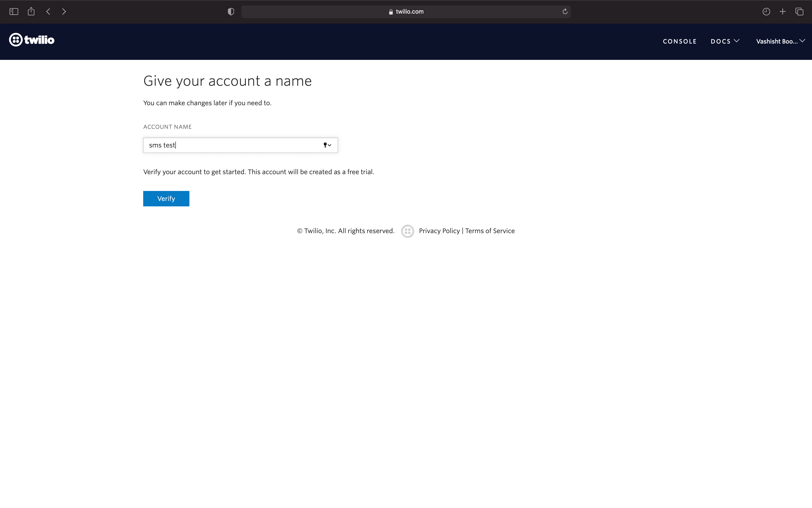Viewport: 812px width, 508px height.
Task: Open the Share menu icon
Action: [31, 11]
